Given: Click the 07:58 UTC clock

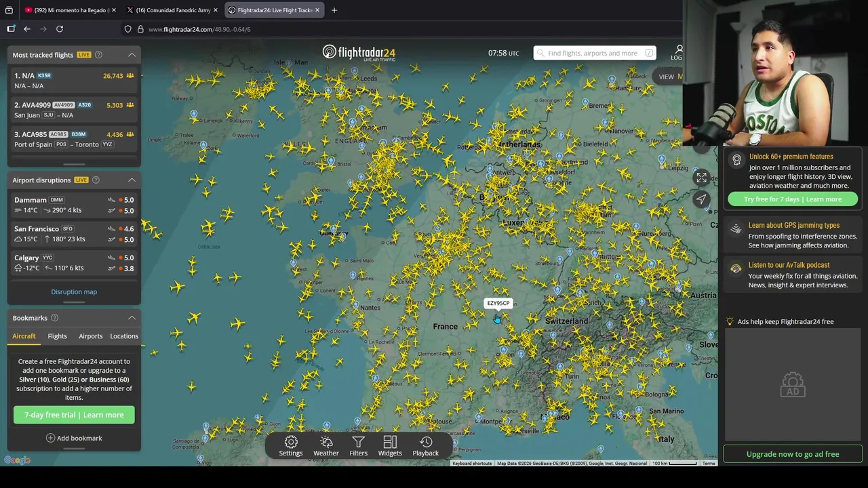Looking at the screenshot, I should point(503,53).
